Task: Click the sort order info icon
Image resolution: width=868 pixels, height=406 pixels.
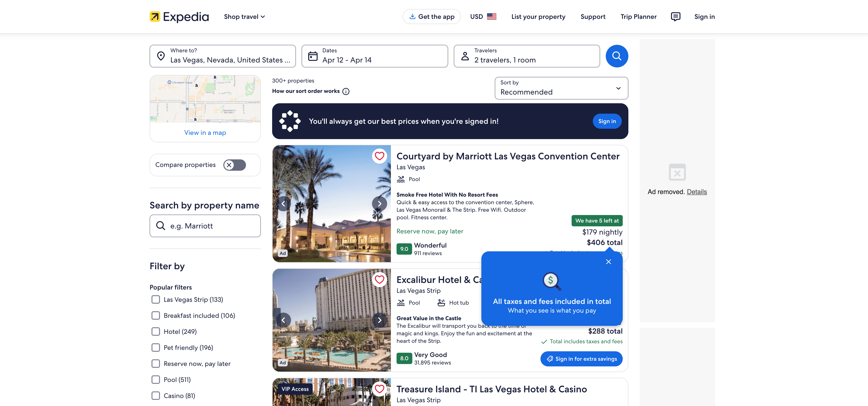Action: pyautogui.click(x=346, y=91)
